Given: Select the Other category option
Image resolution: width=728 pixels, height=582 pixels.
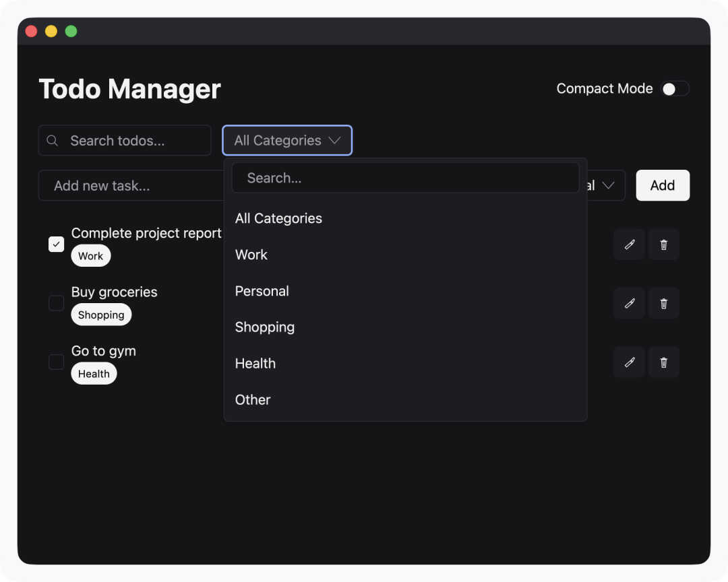Looking at the screenshot, I should pos(253,400).
